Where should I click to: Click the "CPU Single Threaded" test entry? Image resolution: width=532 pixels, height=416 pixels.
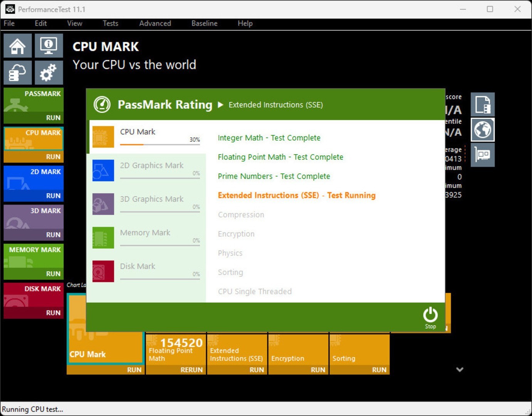[x=255, y=292]
